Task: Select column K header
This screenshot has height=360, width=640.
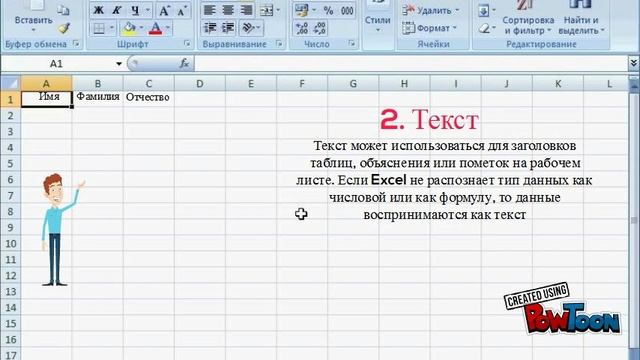Action: point(558,83)
